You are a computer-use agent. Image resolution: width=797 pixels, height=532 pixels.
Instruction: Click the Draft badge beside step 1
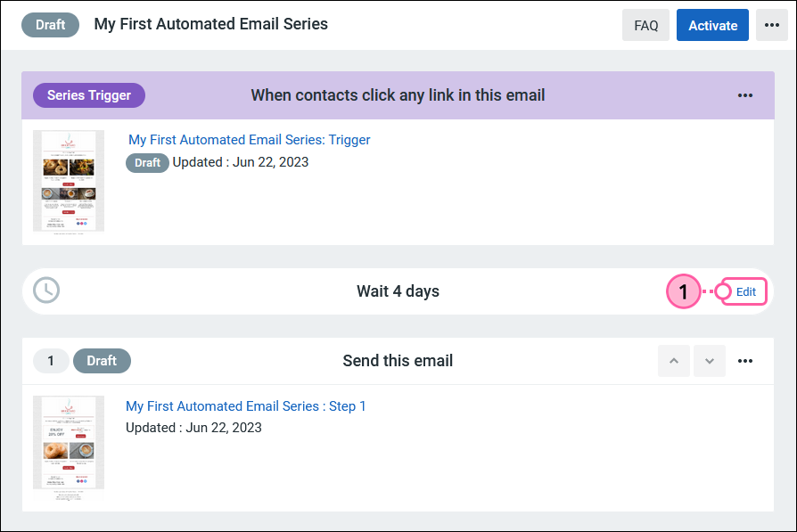(102, 361)
